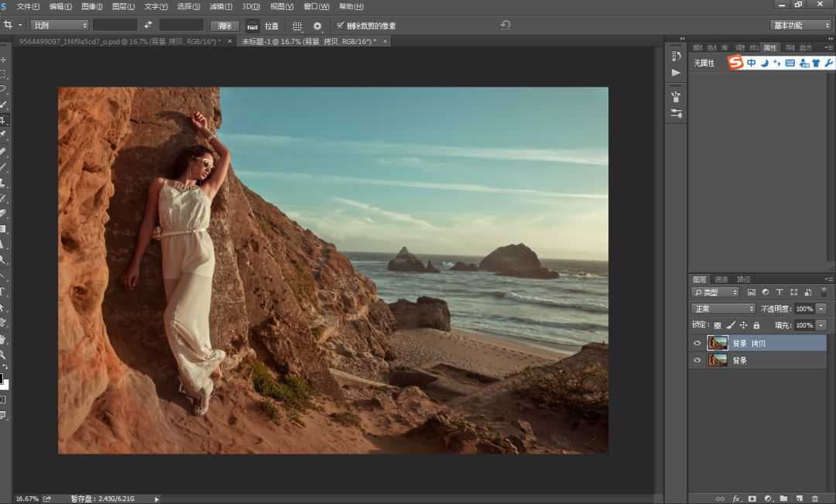
Task: Switch to the 通道 tab
Action: [x=721, y=279]
